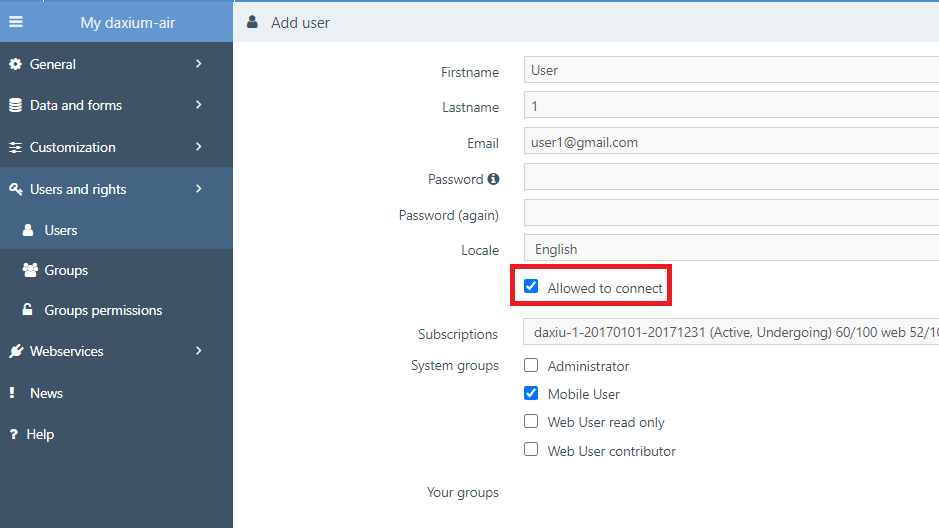Click into the Firstname field

(731, 70)
